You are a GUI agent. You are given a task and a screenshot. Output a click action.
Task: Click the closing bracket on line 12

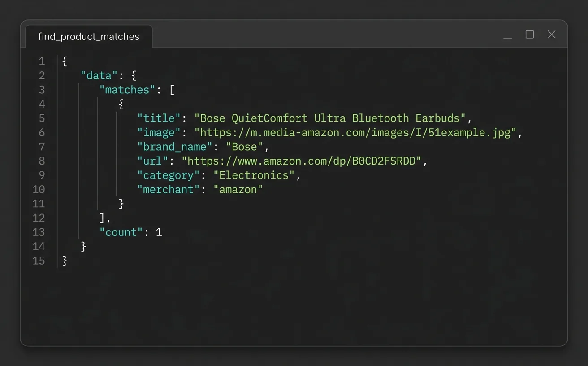click(102, 218)
